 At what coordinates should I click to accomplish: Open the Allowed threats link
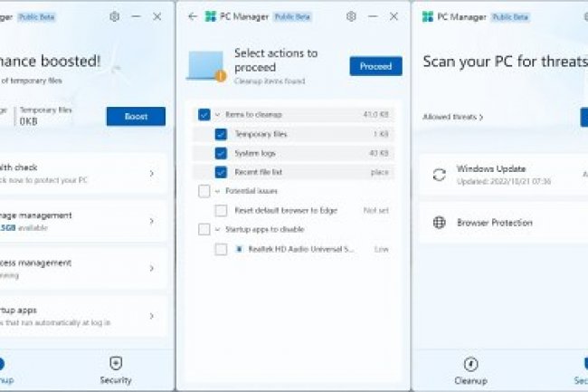pos(452,117)
